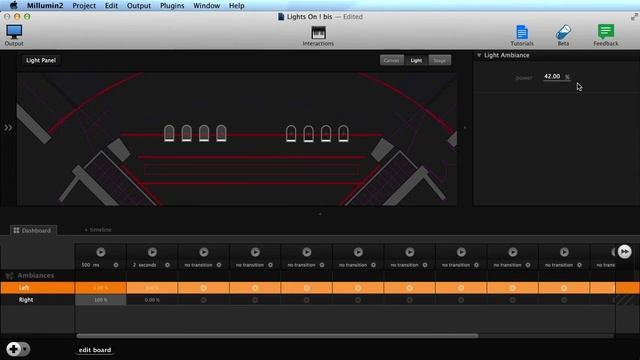Launch the fifth dashboard column play button
The height and width of the screenshot is (360, 640).
click(x=307, y=252)
